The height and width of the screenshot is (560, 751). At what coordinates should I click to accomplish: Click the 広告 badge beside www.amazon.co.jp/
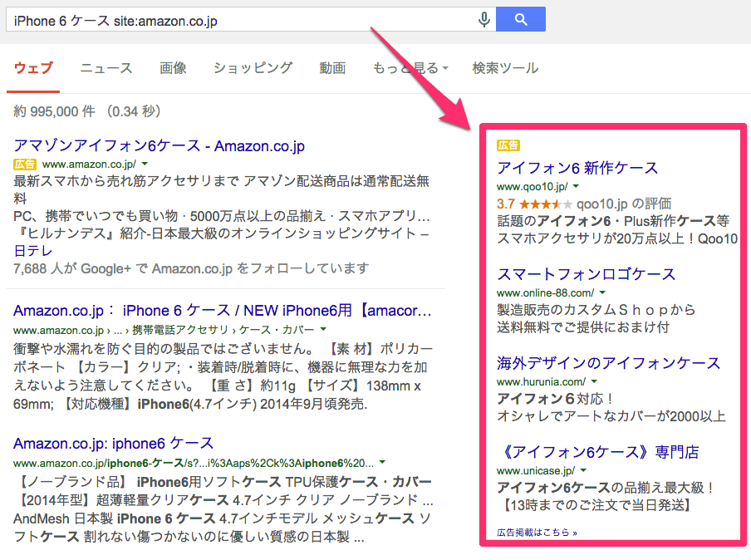pyautogui.click(x=25, y=165)
